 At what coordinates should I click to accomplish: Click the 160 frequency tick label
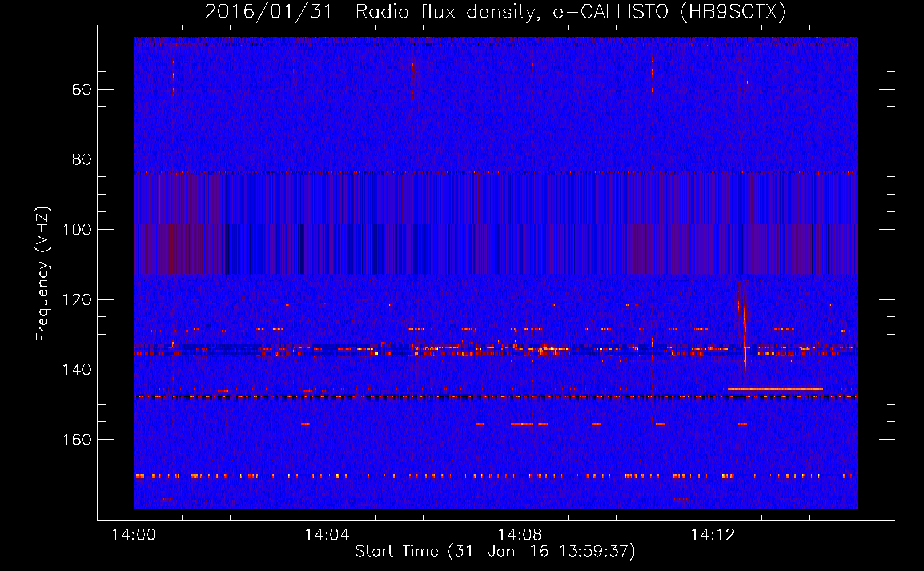coord(77,440)
